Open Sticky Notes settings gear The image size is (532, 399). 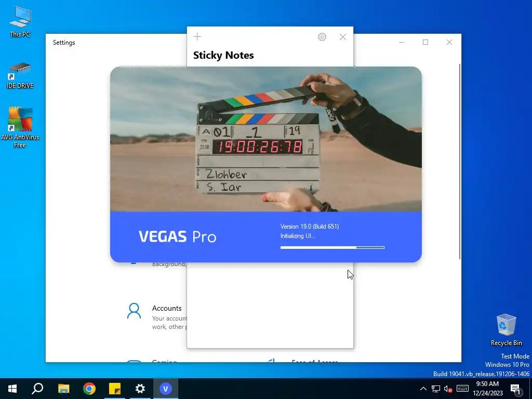click(322, 37)
